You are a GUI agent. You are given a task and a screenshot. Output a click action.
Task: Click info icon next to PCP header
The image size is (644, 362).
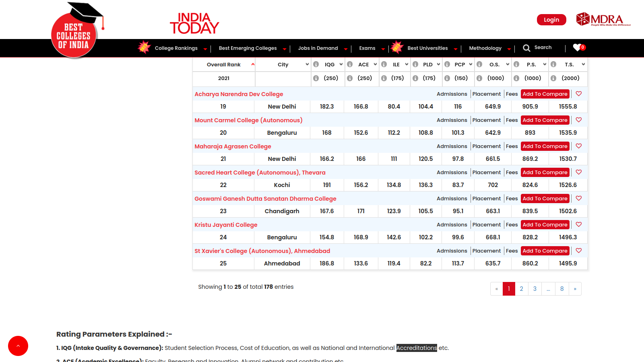447,64
